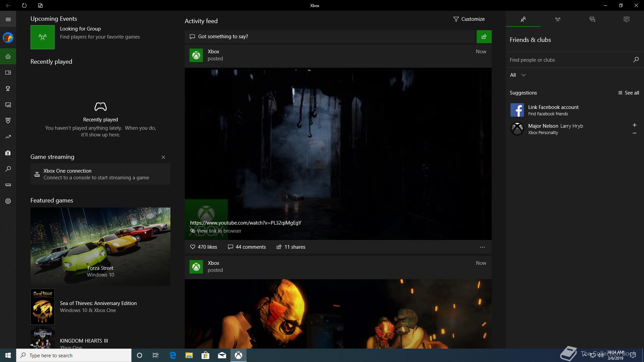Click Sea of Thieves: Anniversary Edition title
This screenshot has width=644, height=362.
[x=98, y=303]
